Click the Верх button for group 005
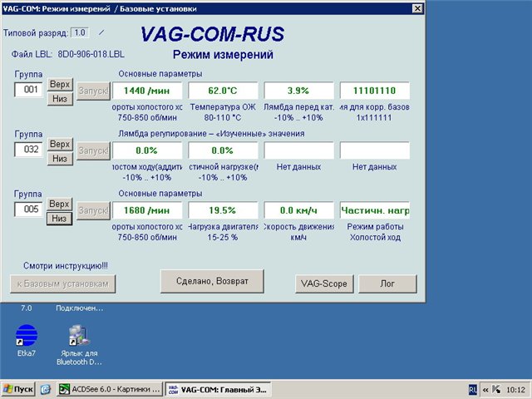 59,204
